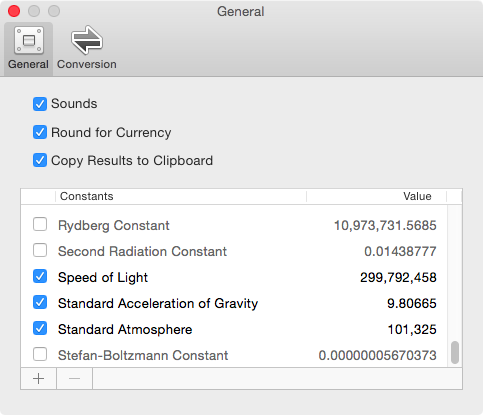
Task: Enable the Stefan-Boltzmann Constant checkbox
Action: [x=40, y=354]
